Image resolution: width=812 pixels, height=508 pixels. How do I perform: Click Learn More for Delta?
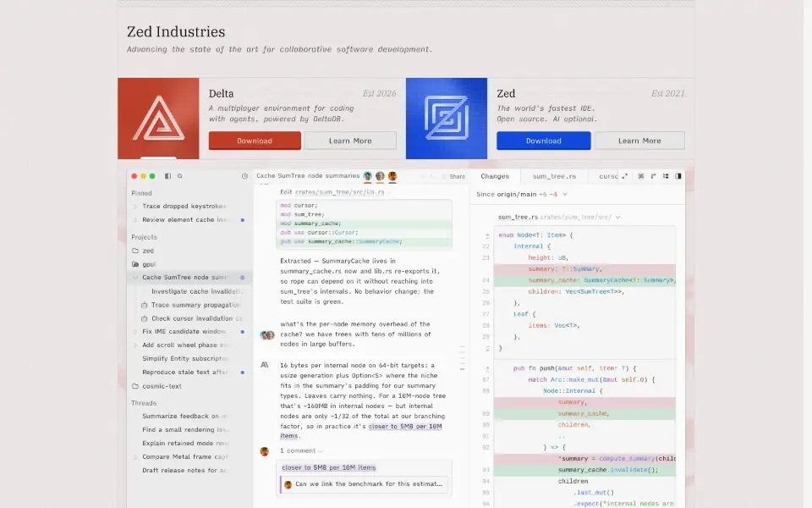click(350, 141)
